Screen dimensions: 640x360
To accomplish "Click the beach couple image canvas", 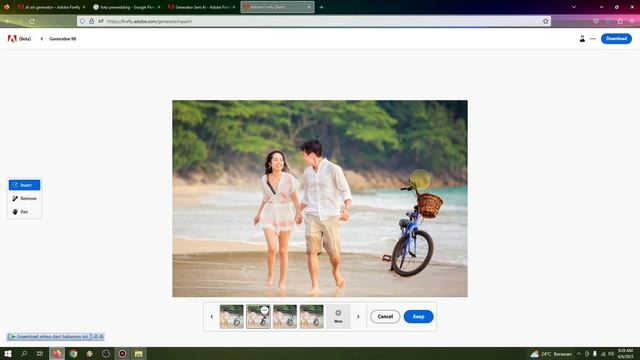I will tap(320, 198).
